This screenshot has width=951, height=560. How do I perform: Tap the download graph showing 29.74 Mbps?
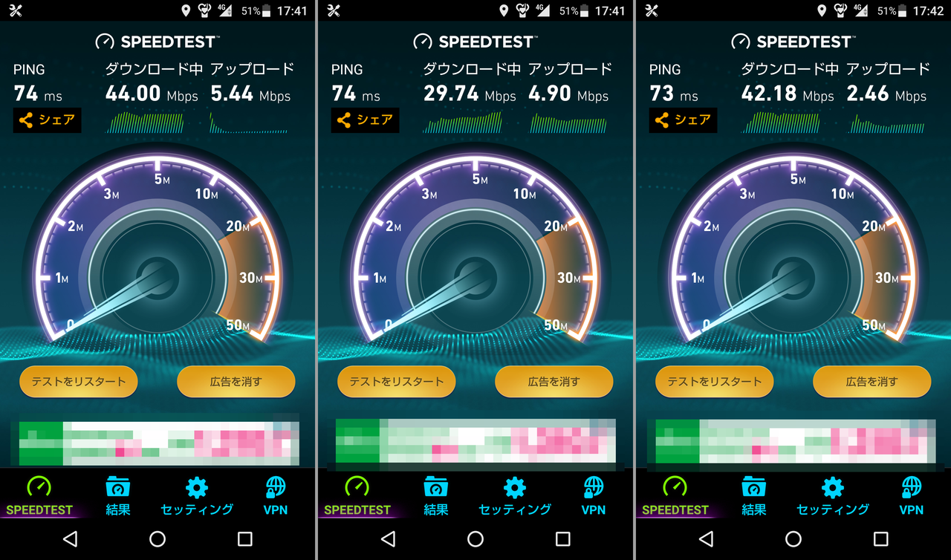pyautogui.click(x=462, y=123)
